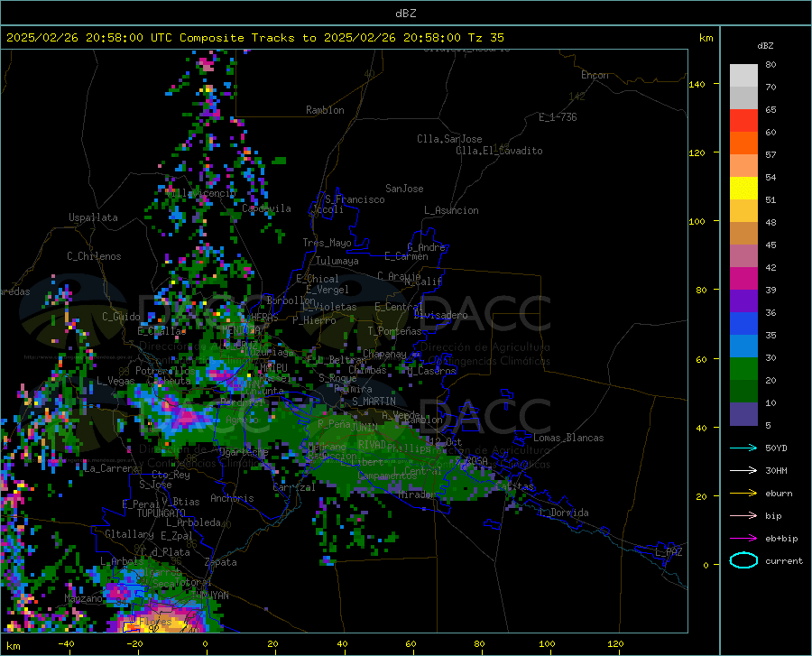
Task: Click the Potrerillos map label
Action: tap(165, 371)
